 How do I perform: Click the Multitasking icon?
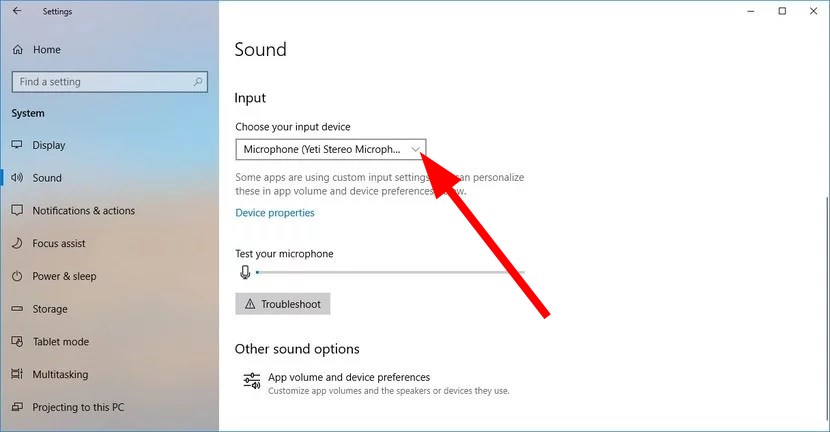tap(17, 375)
